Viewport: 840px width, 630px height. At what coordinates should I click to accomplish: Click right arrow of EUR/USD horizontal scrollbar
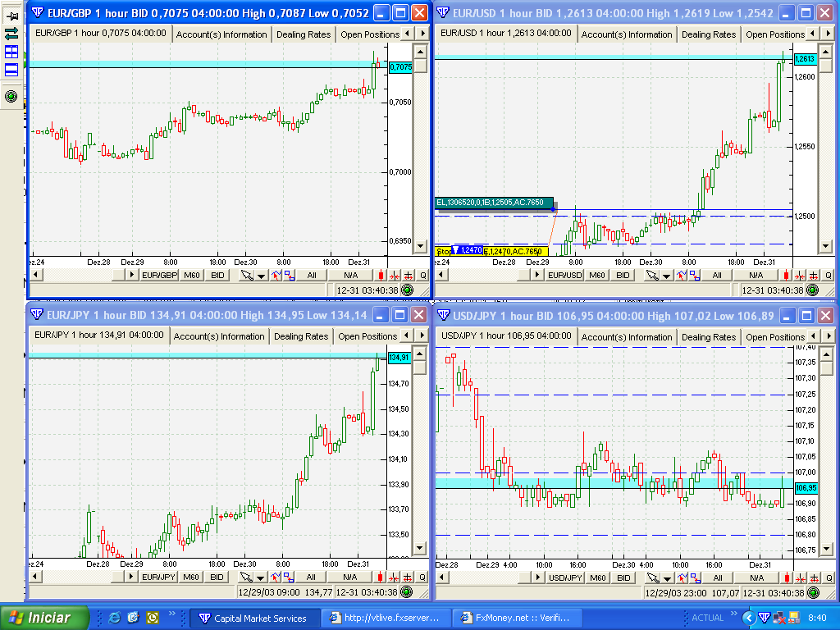coord(536,276)
